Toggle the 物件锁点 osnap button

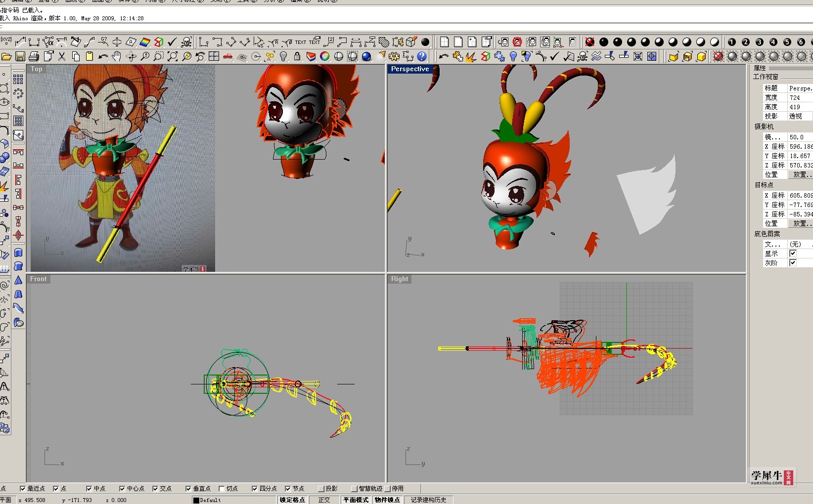[x=387, y=500]
